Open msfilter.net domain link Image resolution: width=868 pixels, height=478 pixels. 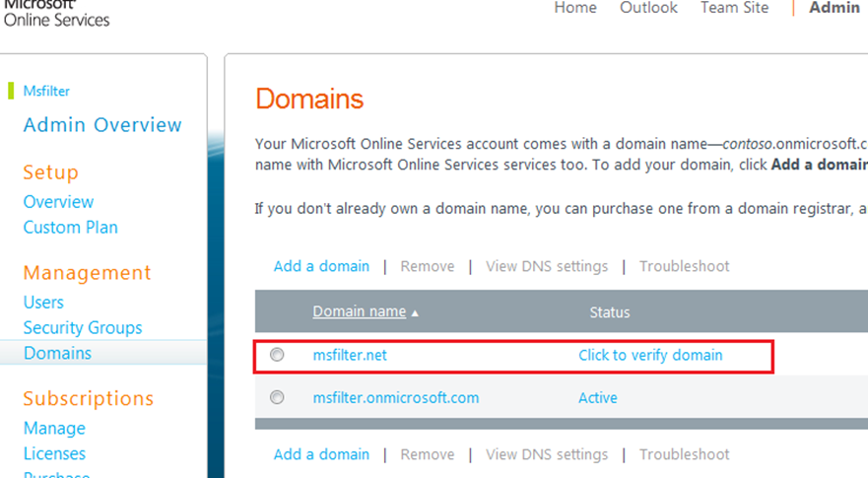point(350,355)
